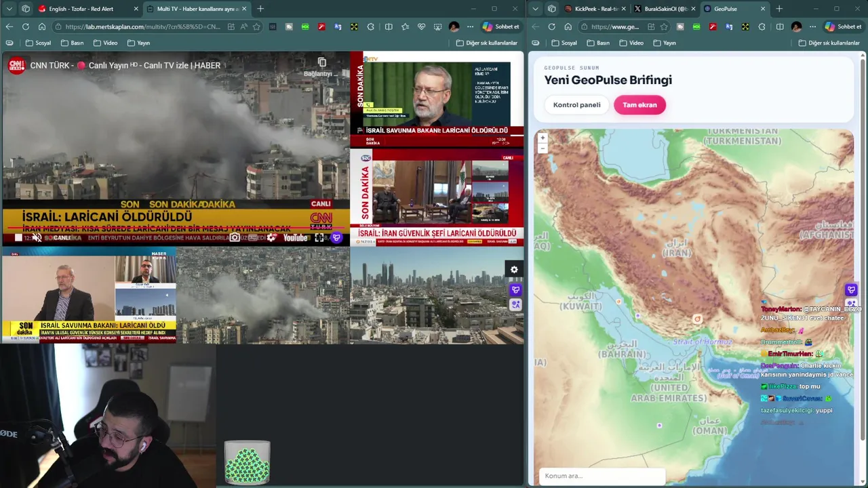Image resolution: width=868 pixels, height=488 pixels.
Task: Expand Basın bookmarks folder in left browser
Action: pyautogui.click(x=72, y=43)
